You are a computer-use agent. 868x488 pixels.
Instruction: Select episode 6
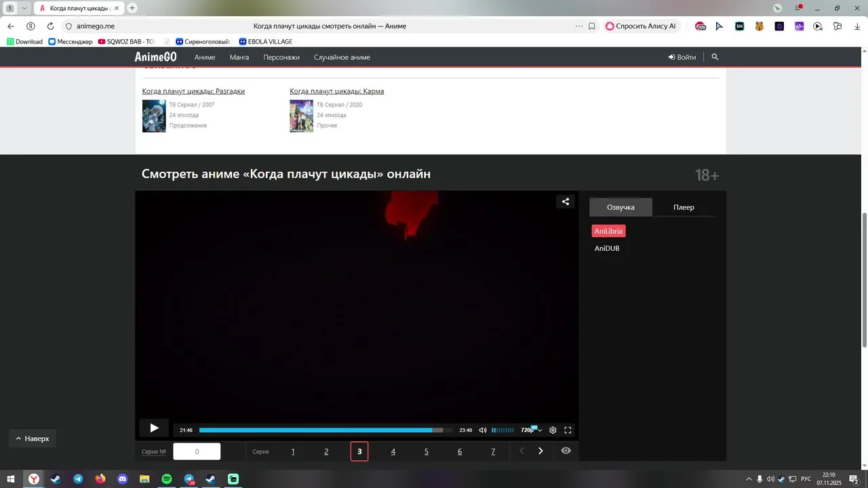click(460, 451)
